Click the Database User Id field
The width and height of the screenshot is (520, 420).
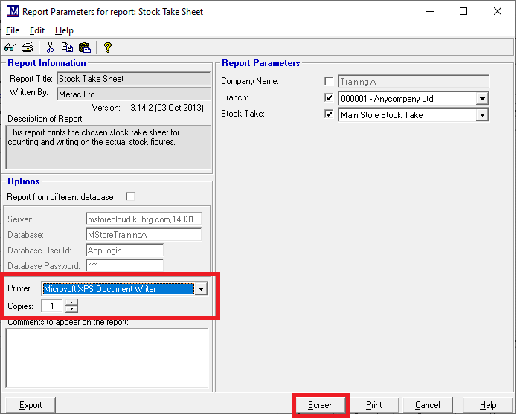125,251
